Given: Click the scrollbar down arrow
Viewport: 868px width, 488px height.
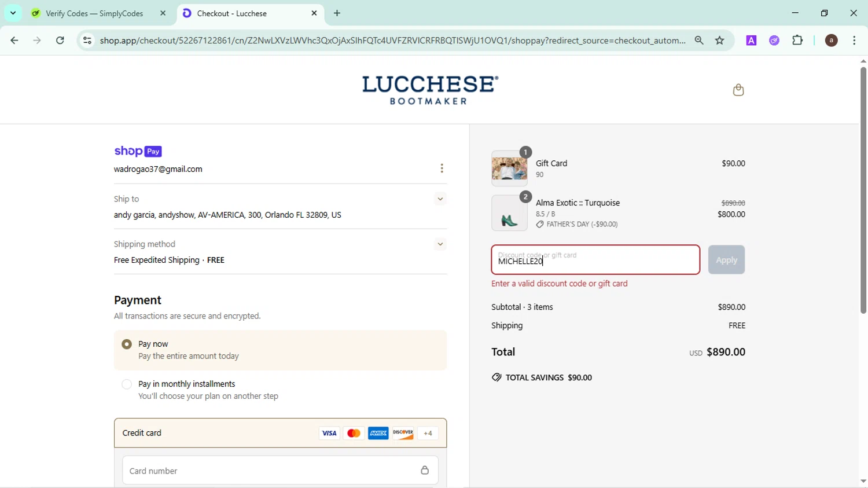Looking at the screenshot, I should tap(863, 481).
